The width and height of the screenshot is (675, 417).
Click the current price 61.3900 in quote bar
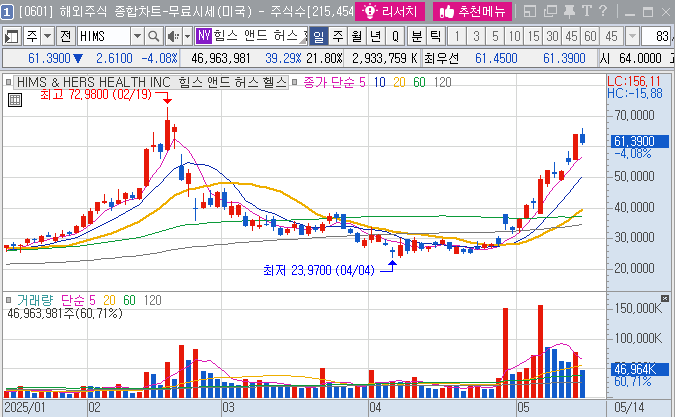[x=49, y=58]
